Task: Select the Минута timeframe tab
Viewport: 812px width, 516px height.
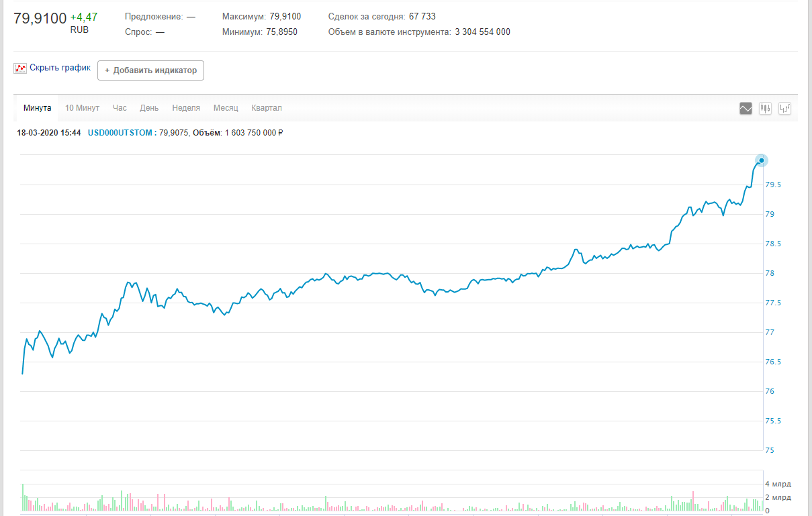Action: pos(37,108)
